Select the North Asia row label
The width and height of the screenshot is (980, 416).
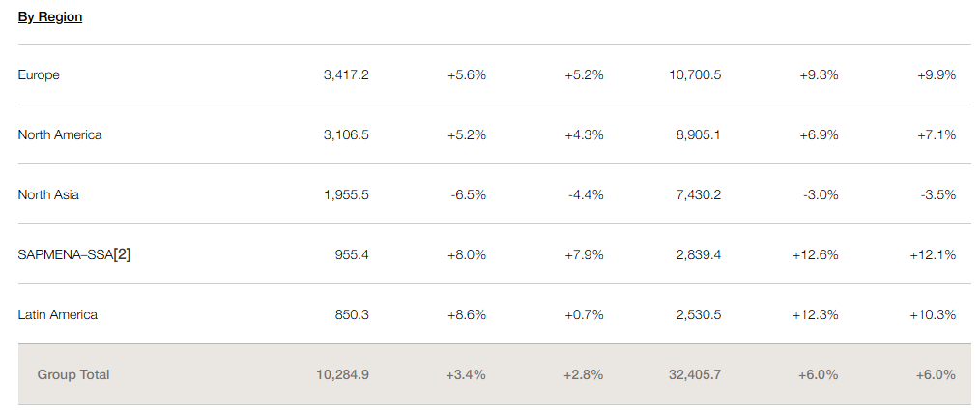point(48,194)
